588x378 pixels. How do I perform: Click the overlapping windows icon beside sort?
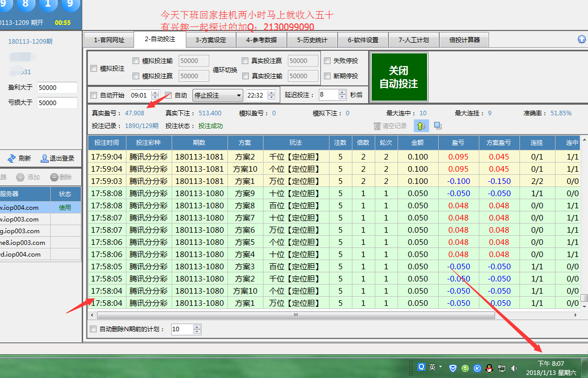click(x=438, y=125)
